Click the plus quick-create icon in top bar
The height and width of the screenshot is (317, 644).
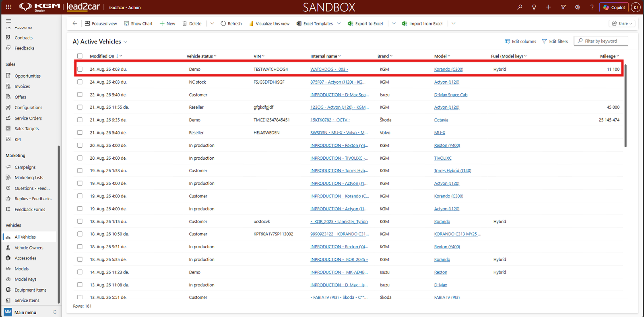tap(549, 7)
